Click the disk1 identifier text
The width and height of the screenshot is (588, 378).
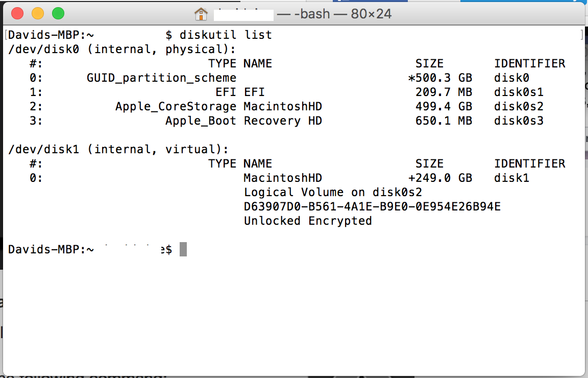(511, 178)
